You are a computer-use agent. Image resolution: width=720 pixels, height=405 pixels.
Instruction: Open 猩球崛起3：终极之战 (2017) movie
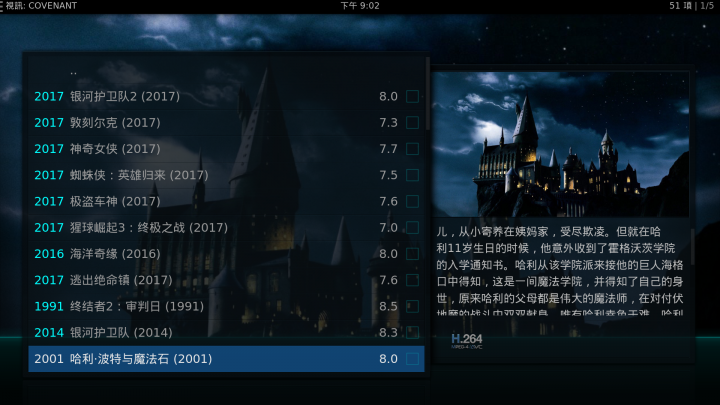pyautogui.click(x=226, y=227)
